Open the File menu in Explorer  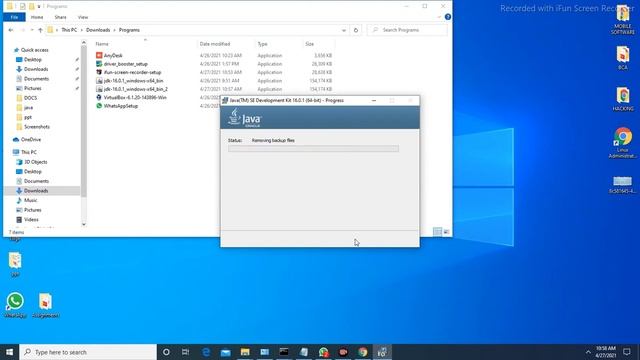(x=14, y=17)
